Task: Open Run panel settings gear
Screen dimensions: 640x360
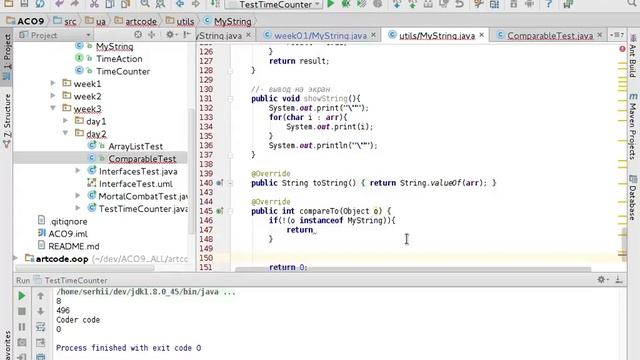Action: click(x=602, y=280)
